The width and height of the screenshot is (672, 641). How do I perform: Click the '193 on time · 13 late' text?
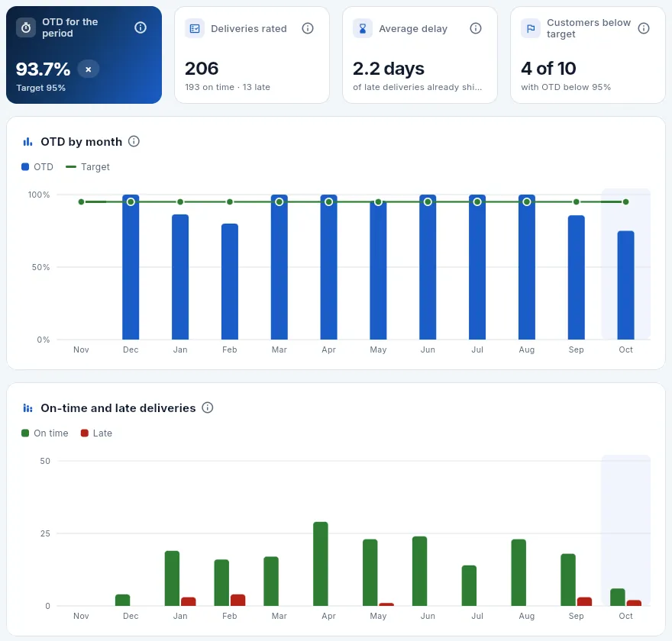coord(228,87)
